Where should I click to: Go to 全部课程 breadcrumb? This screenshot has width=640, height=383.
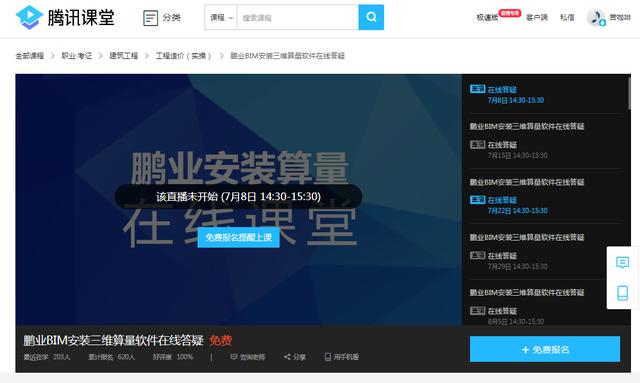[29, 56]
